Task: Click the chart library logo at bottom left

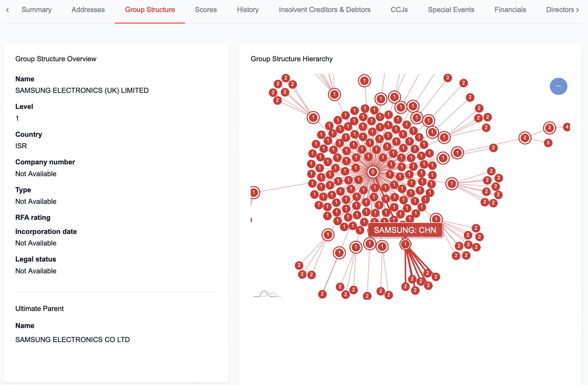Action: (267, 294)
